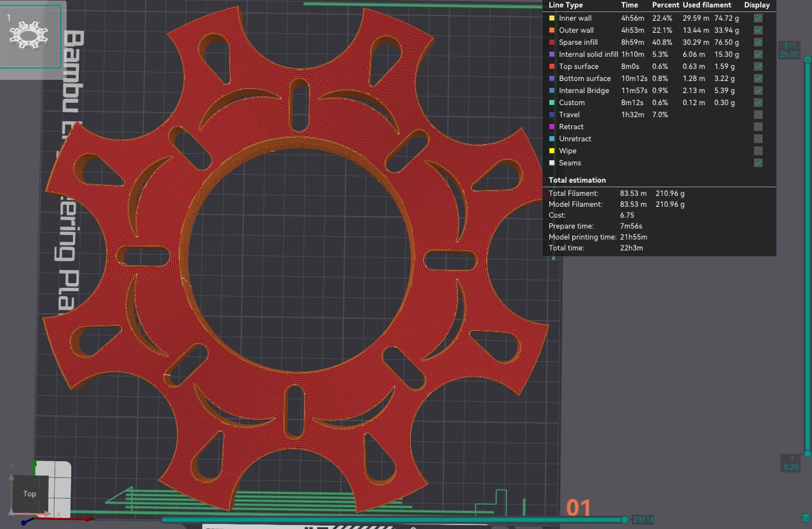This screenshot has height=529, width=812.
Task: Toggle Internal solid infill visibility checkbox
Action: [758, 55]
